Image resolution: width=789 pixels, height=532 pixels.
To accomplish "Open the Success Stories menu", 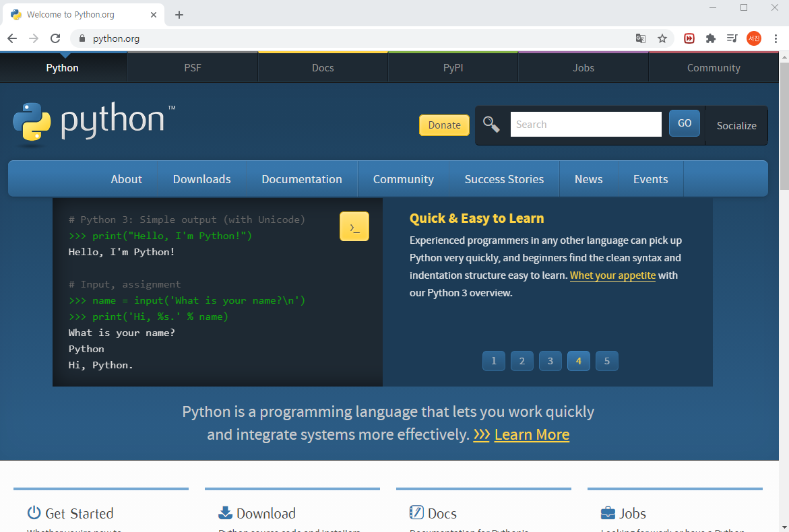I will [x=504, y=179].
